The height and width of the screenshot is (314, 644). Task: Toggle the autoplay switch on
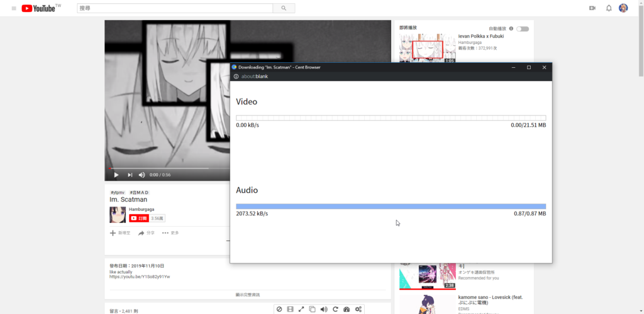click(522, 29)
